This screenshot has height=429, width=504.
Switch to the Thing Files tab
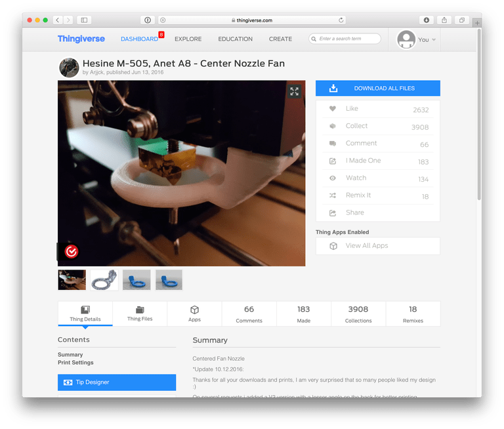[x=140, y=314]
